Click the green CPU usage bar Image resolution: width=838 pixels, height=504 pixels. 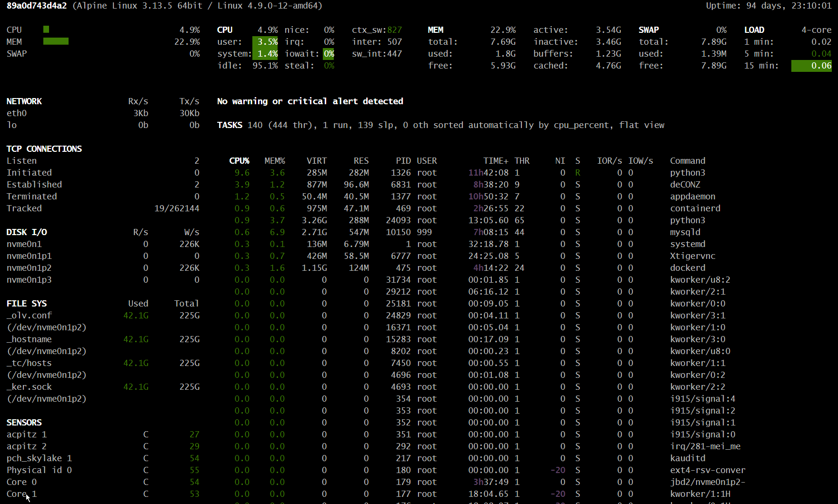46,30
